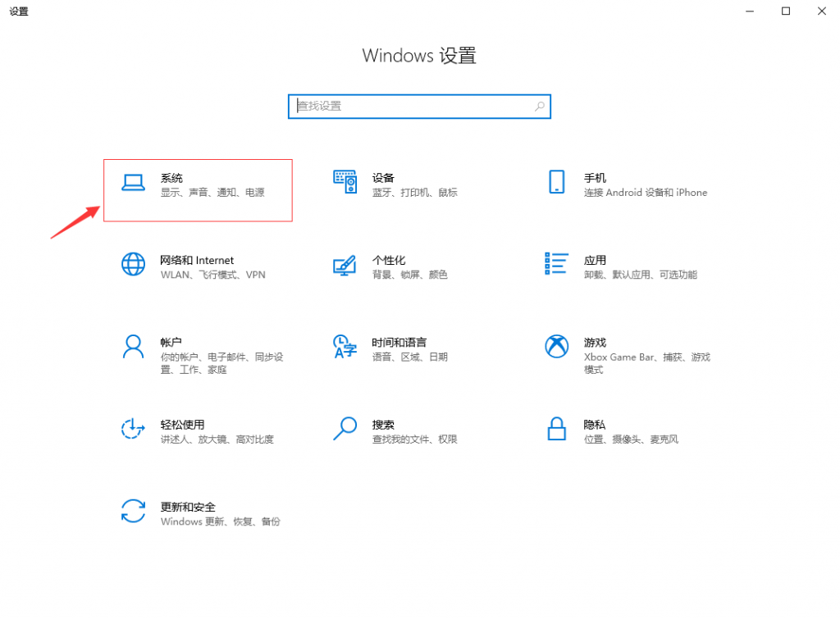Minimize the 设置 window
Viewport: 840px width, 619px height.
pyautogui.click(x=750, y=11)
